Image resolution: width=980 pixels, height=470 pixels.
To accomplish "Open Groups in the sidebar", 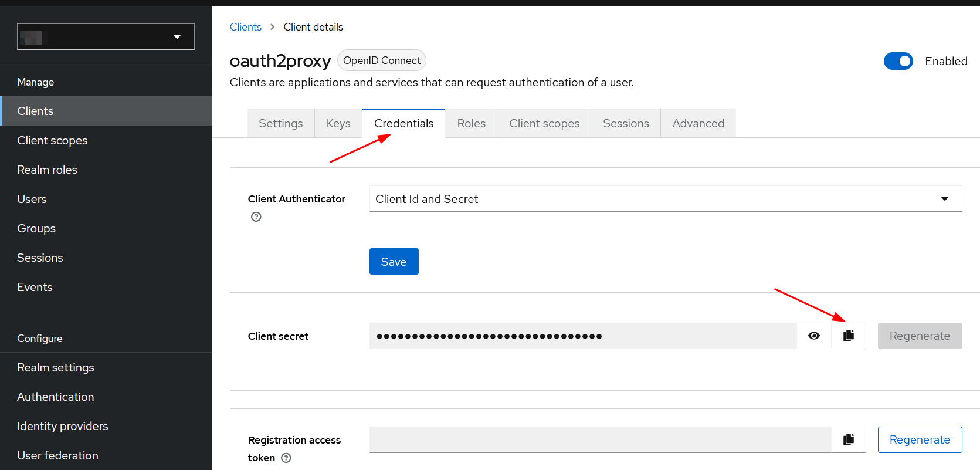I will (106, 228).
